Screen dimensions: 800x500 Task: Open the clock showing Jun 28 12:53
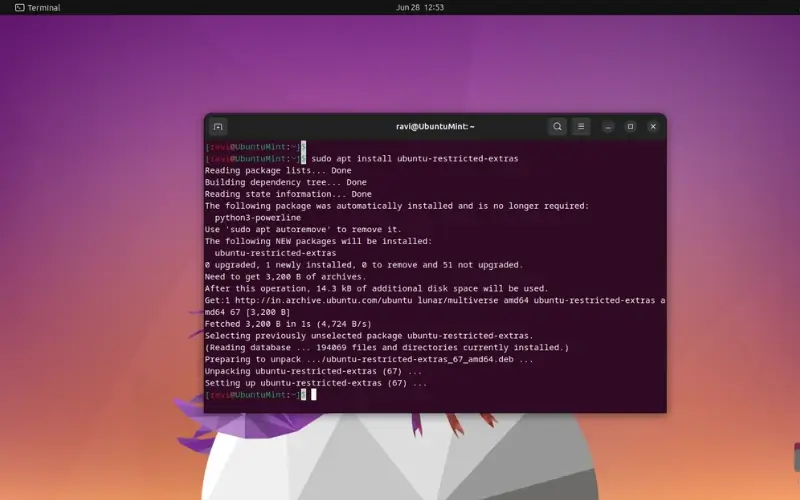420,8
